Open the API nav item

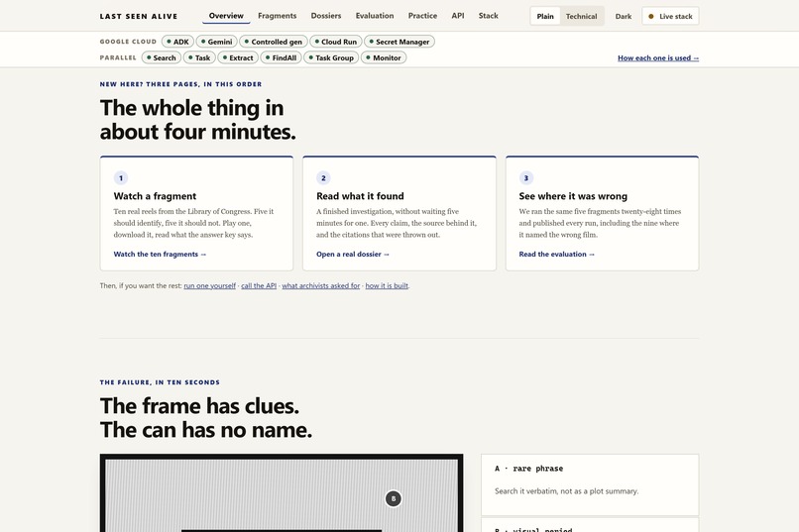point(458,16)
